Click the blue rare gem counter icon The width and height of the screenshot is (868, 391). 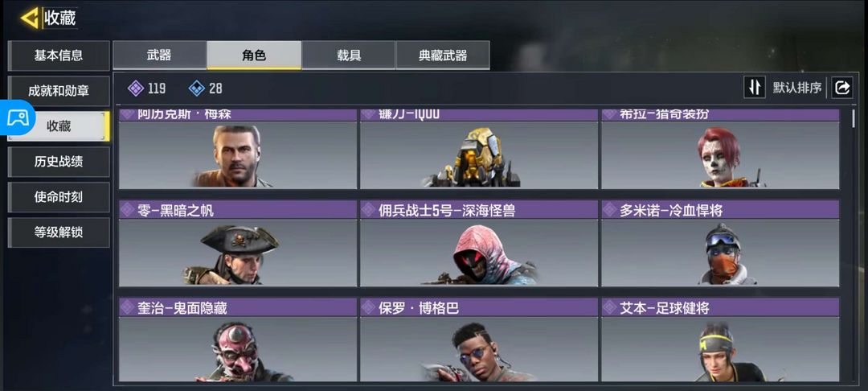(197, 88)
